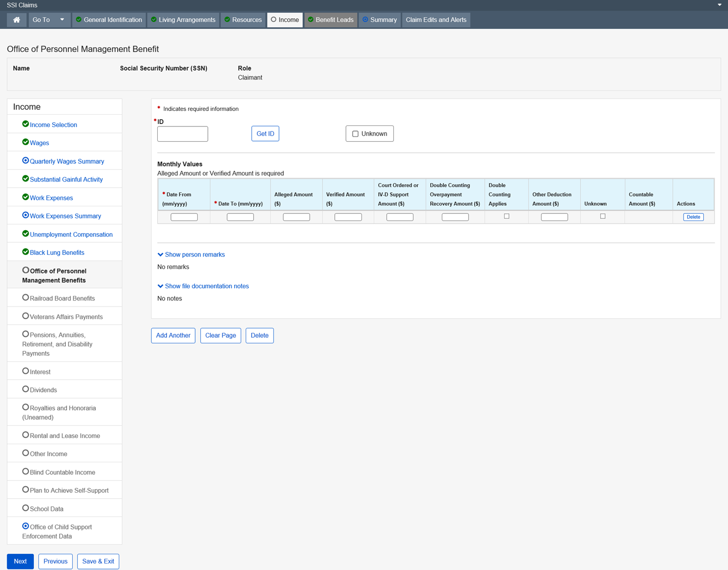Screen dimensions: 728x570
Task: Check the Unknown checkbox next to Get ID
Action: pos(355,134)
